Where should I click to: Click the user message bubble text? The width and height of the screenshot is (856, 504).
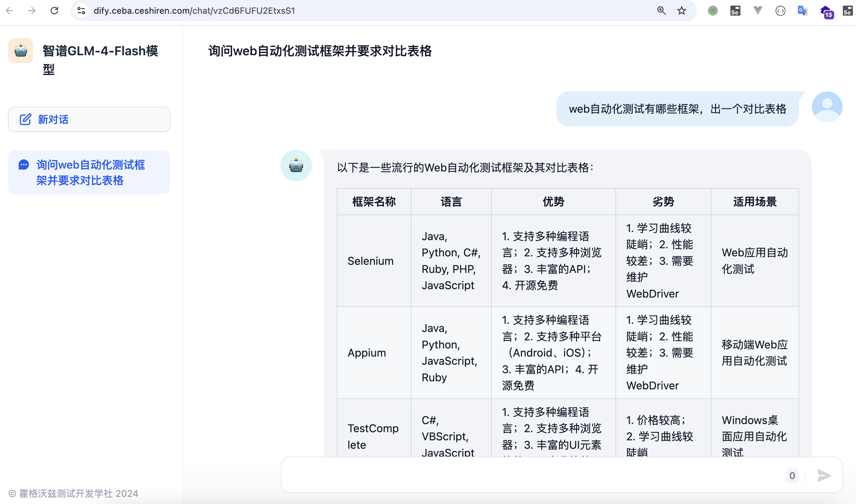click(x=677, y=109)
